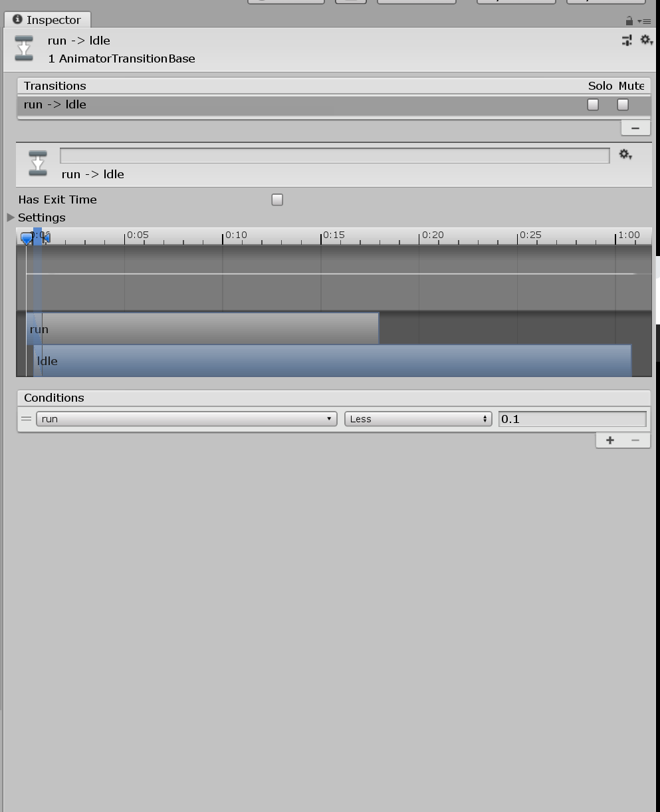The width and height of the screenshot is (660, 812).
Task: Click the header run -> Idle transition icon
Action: [x=24, y=49]
